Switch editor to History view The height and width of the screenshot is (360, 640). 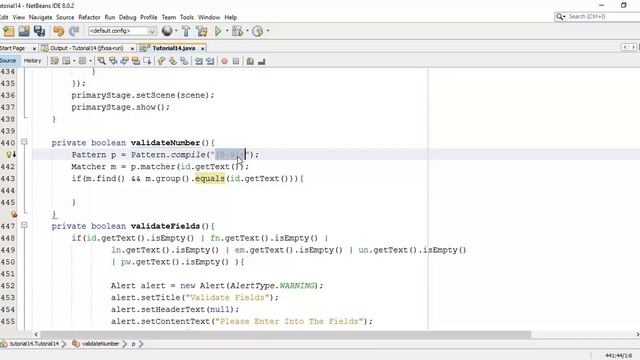click(33, 61)
